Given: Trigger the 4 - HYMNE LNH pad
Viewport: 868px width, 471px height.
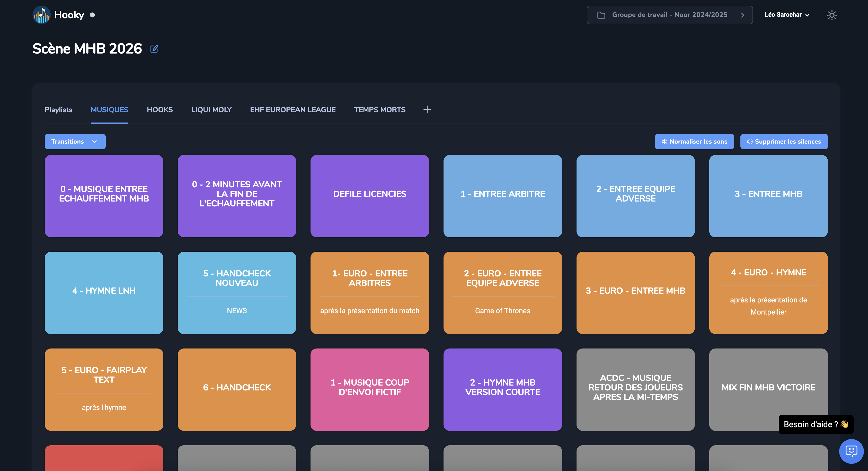Looking at the screenshot, I should tap(104, 293).
